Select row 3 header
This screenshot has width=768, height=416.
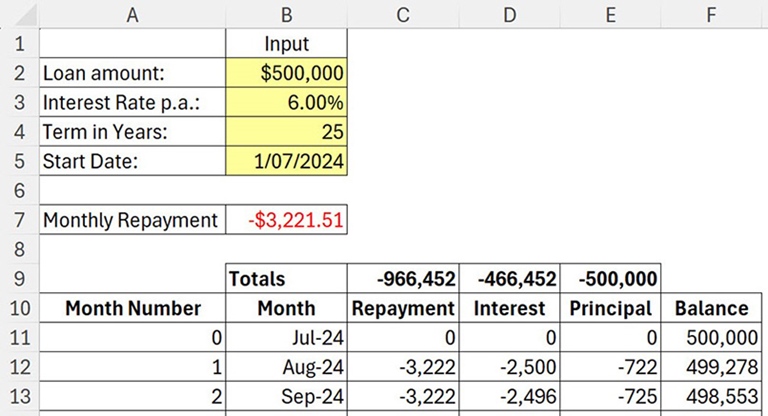coord(20,102)
